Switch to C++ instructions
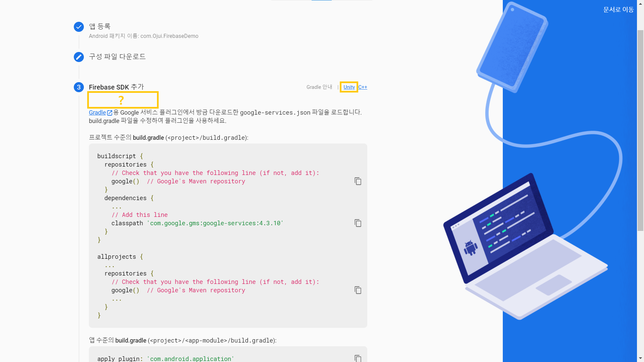 363,87
